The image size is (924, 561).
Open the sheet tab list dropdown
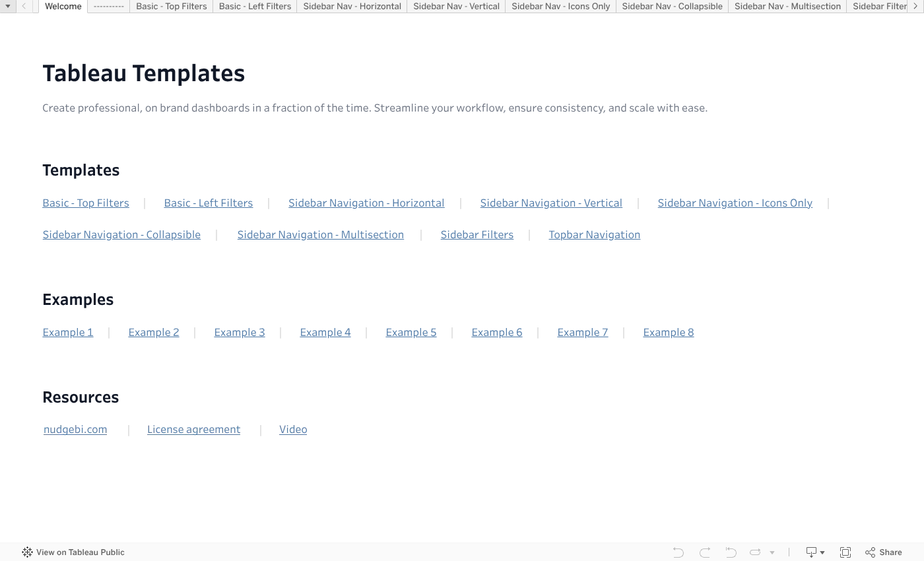point(8,7)
